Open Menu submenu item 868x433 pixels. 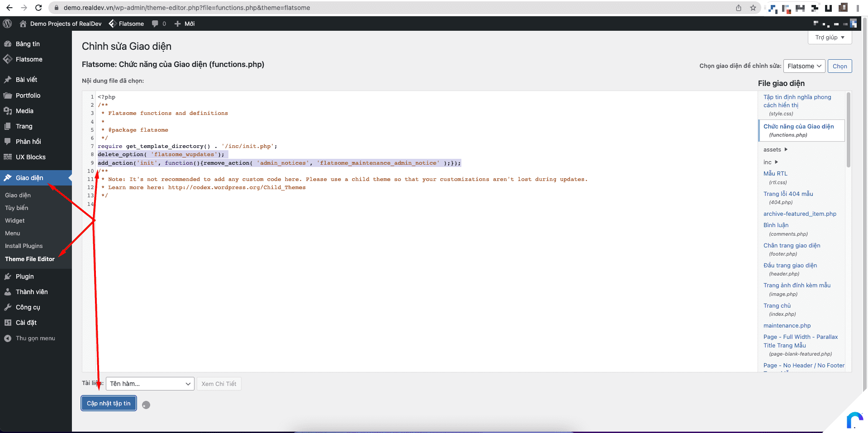click(x=13, y=233)
